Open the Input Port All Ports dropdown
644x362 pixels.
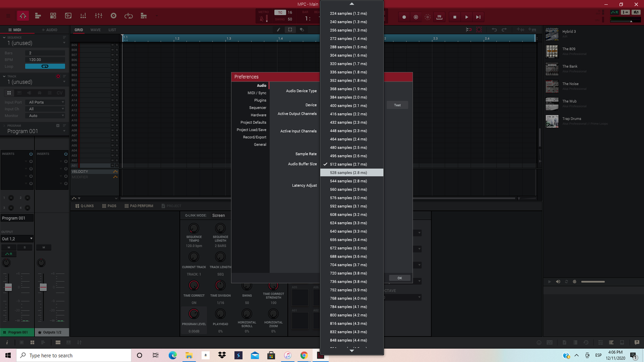coord(46,102)
